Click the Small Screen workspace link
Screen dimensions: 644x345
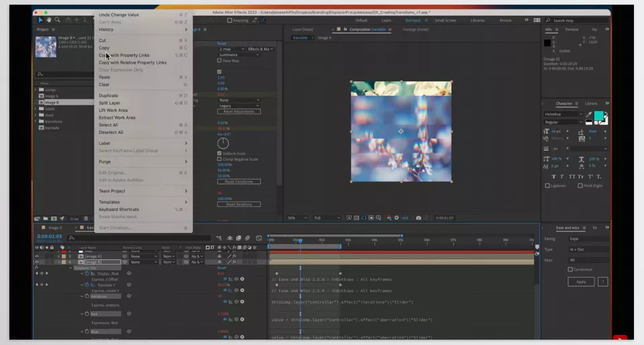point(445,20)
